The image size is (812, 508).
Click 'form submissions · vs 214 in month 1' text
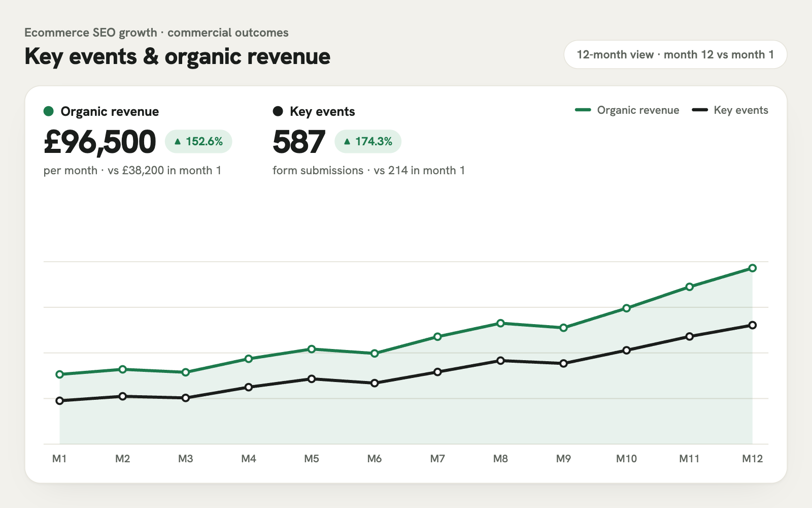369,170
